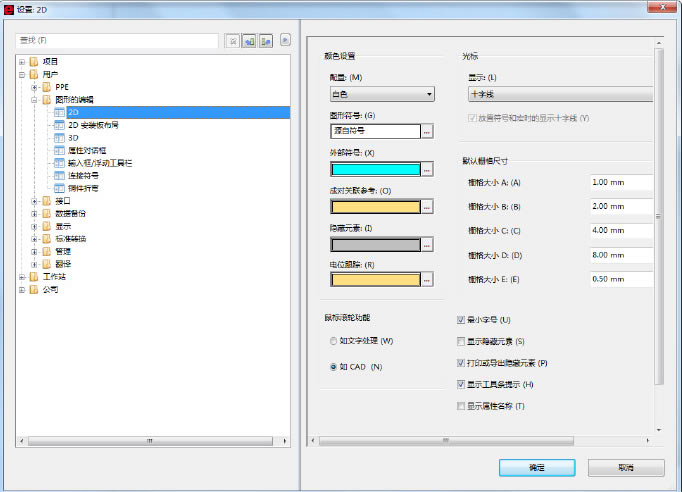This screenshot has width=682, height=492.
Task: Click the 取消 button
Action: pyautogui.click(x=626, y=467)
